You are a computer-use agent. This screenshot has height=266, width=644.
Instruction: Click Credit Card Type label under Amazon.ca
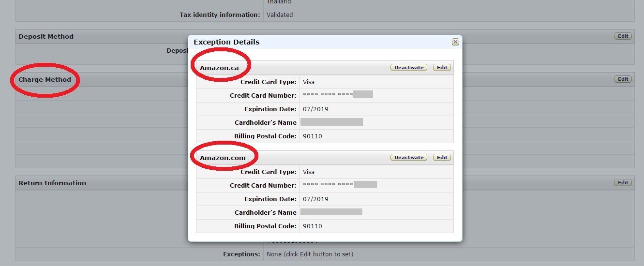pos(268,82)
